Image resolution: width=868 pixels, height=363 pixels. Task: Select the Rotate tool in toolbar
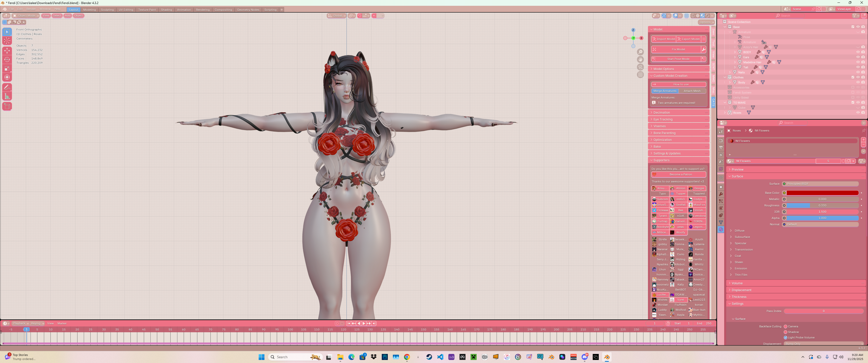7,59
